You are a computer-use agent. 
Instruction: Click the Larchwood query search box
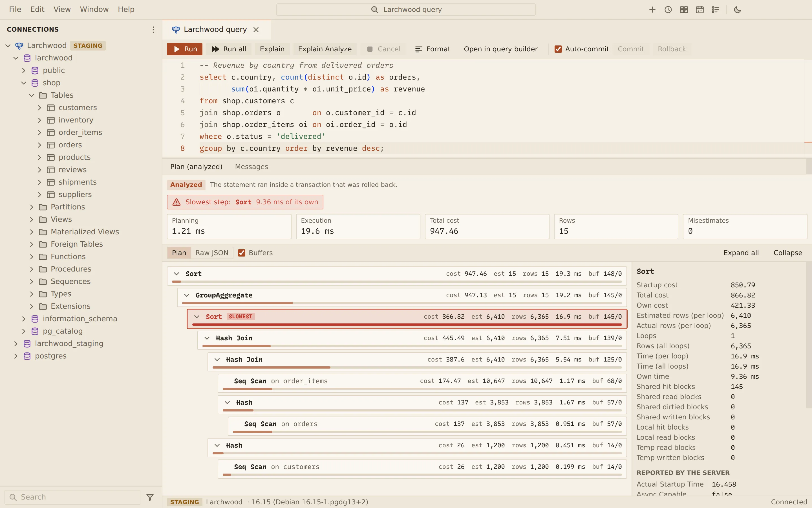(406, 10)
